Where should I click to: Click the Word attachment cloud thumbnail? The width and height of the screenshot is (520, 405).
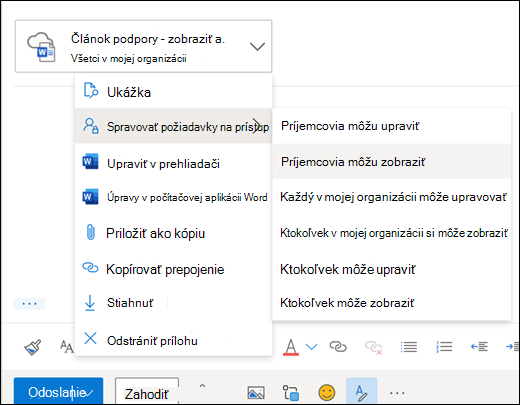41,47
